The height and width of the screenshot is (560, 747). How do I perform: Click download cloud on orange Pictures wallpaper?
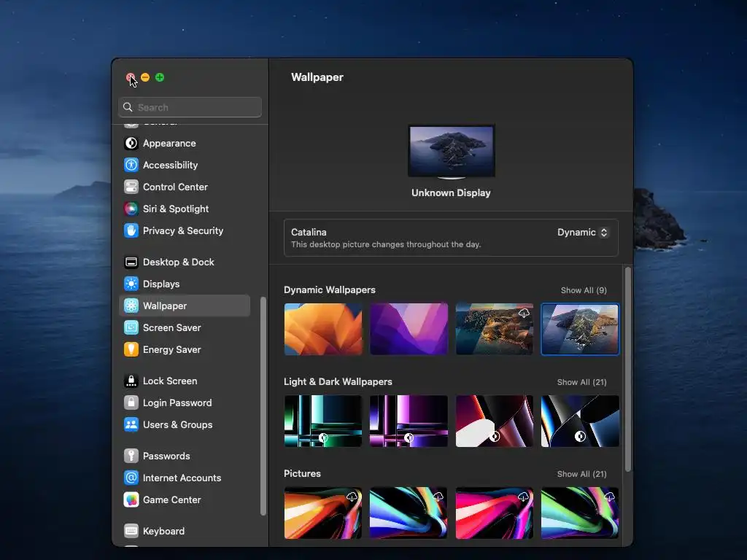coord(352,497)
